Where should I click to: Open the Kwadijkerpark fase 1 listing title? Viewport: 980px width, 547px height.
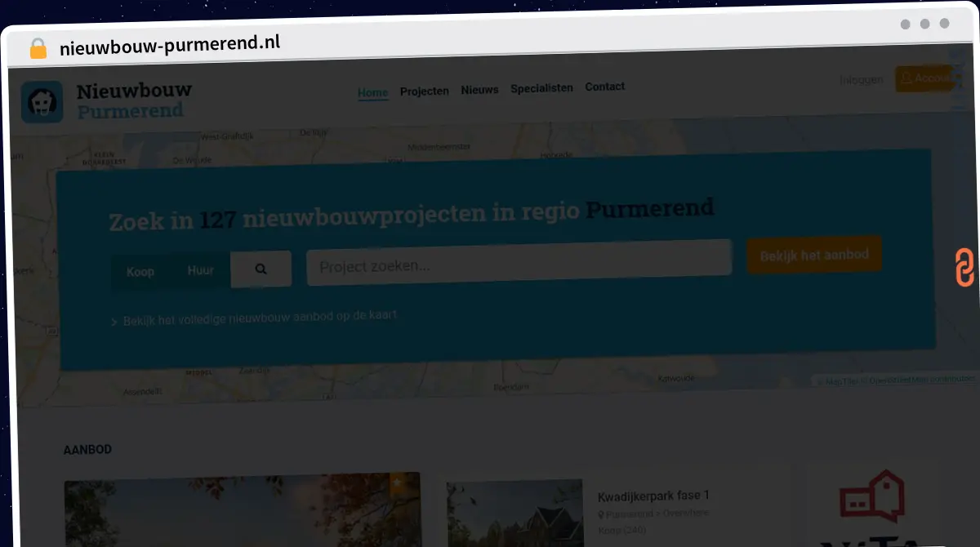653,496
